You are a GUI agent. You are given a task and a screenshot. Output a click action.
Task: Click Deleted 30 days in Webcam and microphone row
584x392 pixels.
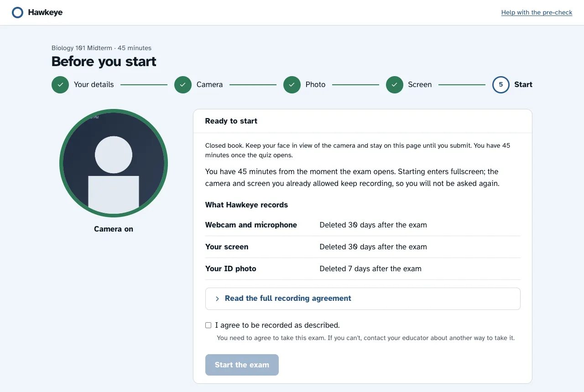[x=373, y=225]
